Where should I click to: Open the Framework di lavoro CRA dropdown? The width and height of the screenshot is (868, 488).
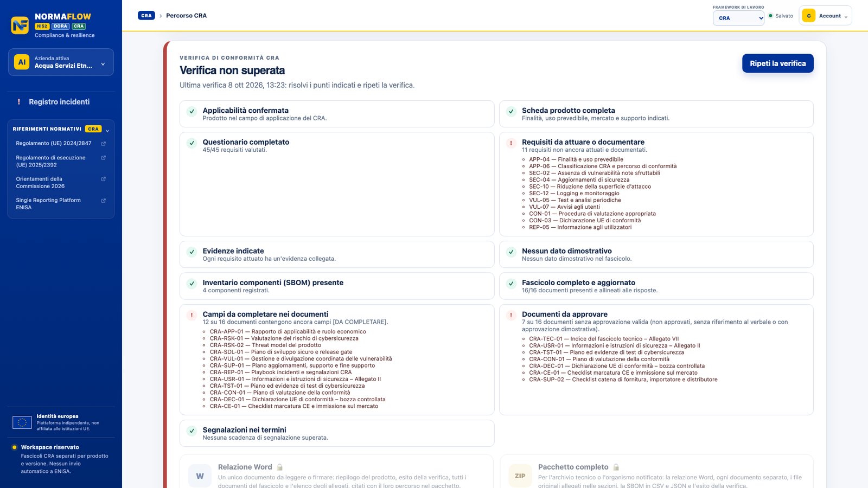point(738,18)
